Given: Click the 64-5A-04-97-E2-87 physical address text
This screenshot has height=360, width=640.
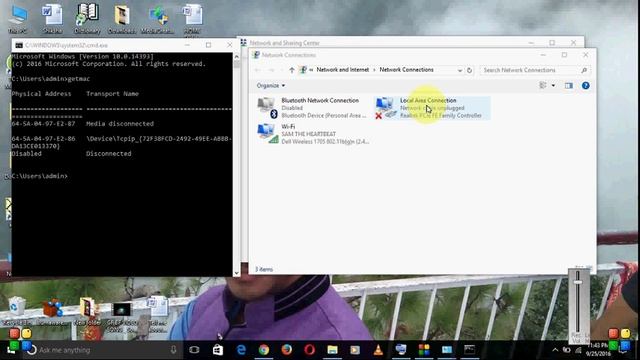Looking at the screenshot, I should click(x=43, y=124).
